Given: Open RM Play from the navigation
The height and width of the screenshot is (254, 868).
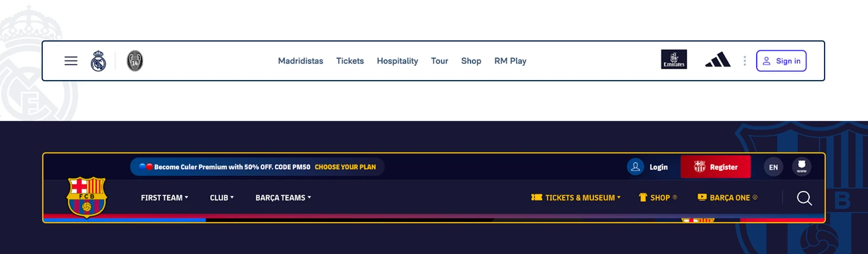Looking at the screenshot, I should [510, 61].
